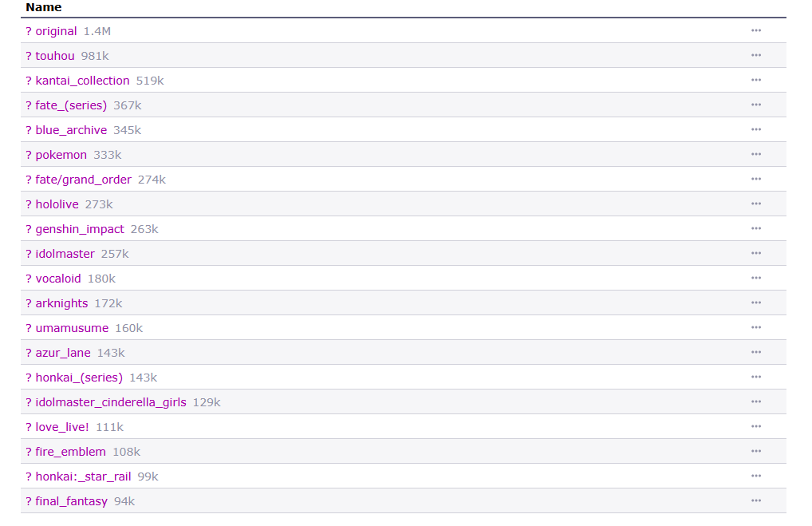Screen dimensions: 812x526
Task: Open the more-options dots for love_live!
Action: click(755, 426)
